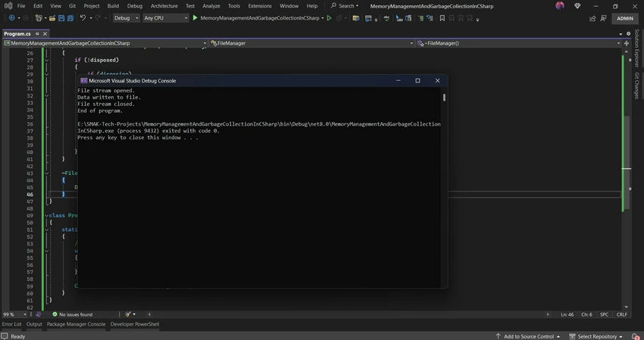644x340 pixels.
Task: Click the Ln: 46 line indicator
Action: tap(567, 314)
